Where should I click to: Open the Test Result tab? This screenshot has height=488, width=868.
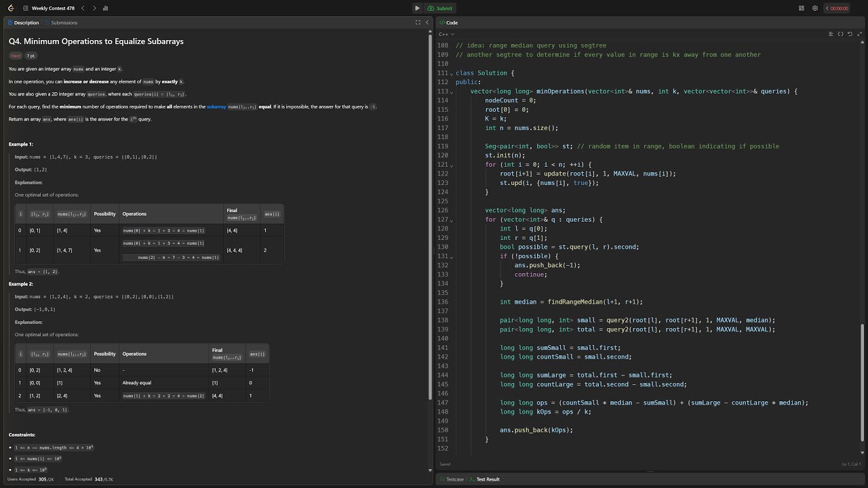click(485, 479)
